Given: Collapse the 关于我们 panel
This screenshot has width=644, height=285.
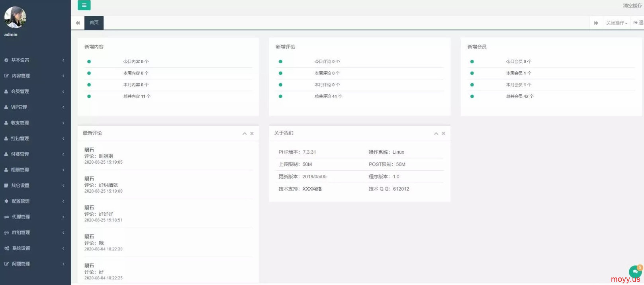Looking at the screenshot, I should tap(436, 133).
